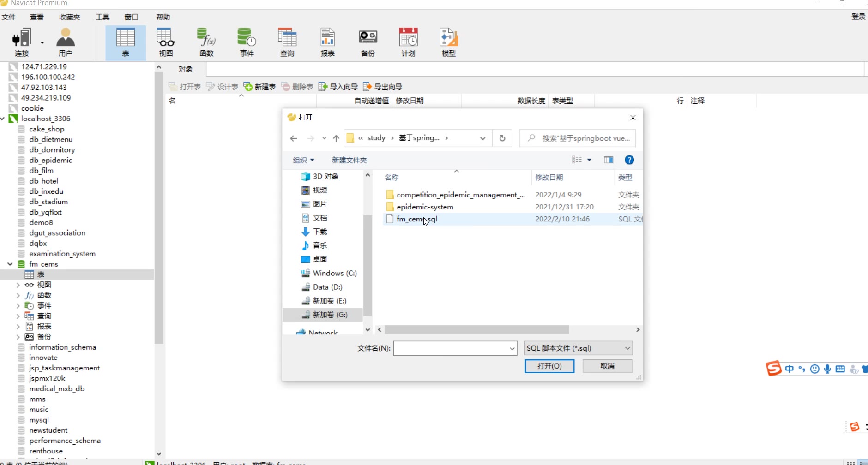Open the File menu

pyautogui.click(x=8, y=17)
